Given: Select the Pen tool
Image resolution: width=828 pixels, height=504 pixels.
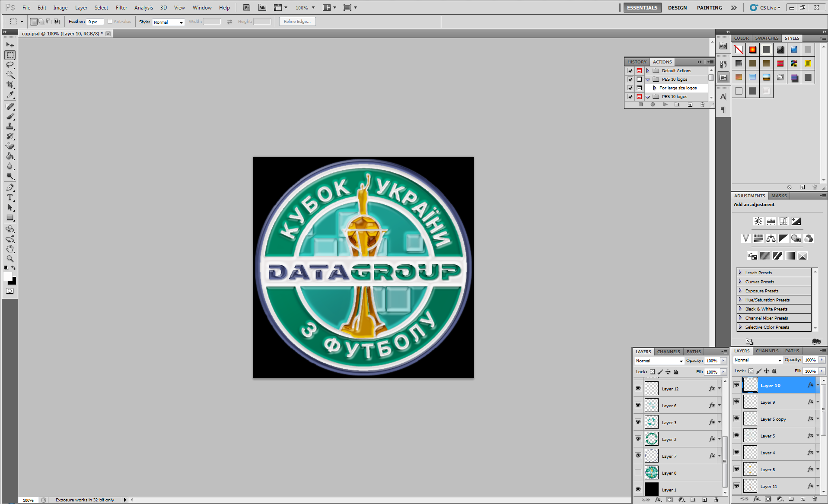Looking at the screenshot, I should pos(10,187).
